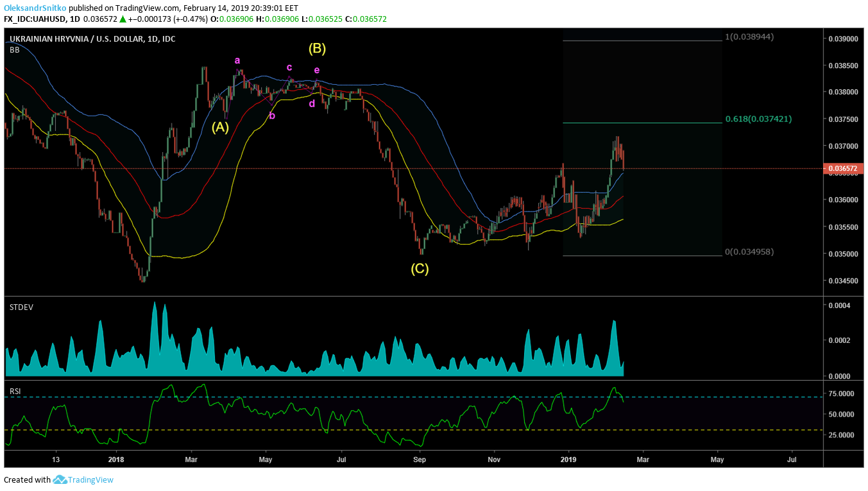
Task: Click the magenta wave label e
Action: [x=317, y=70]
